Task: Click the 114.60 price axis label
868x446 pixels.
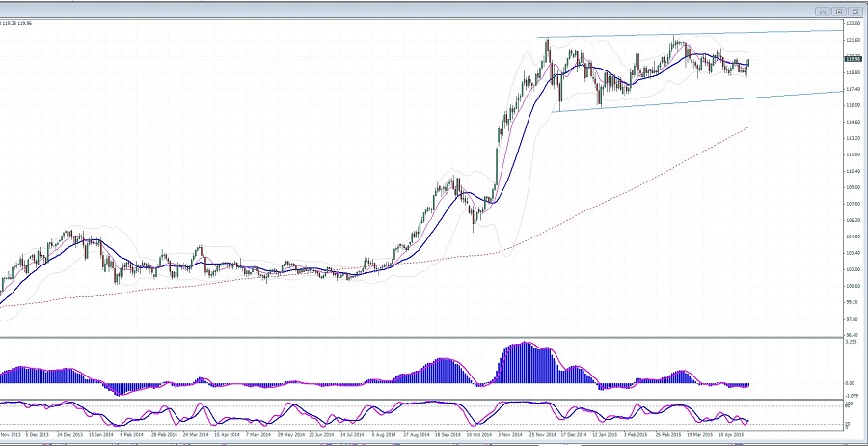Action: tap(853, 122)
